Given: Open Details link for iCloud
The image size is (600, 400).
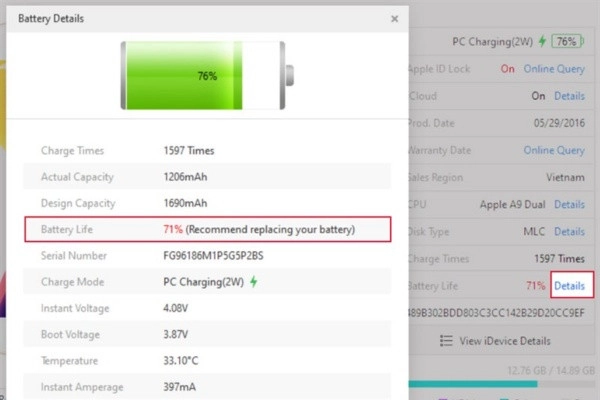Looking at the screenshot, I should (569, 96).
